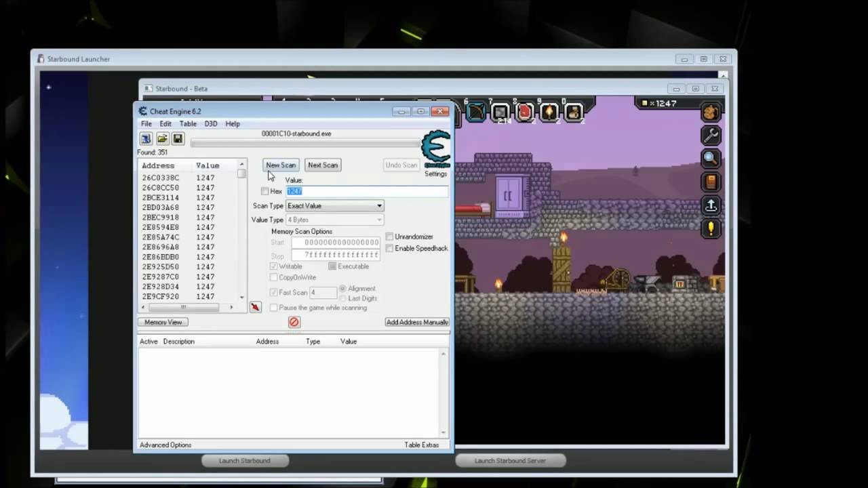868x488 pixels.
Task: Click the Starbound - Beta title bar icon
Action: [149, 89]
